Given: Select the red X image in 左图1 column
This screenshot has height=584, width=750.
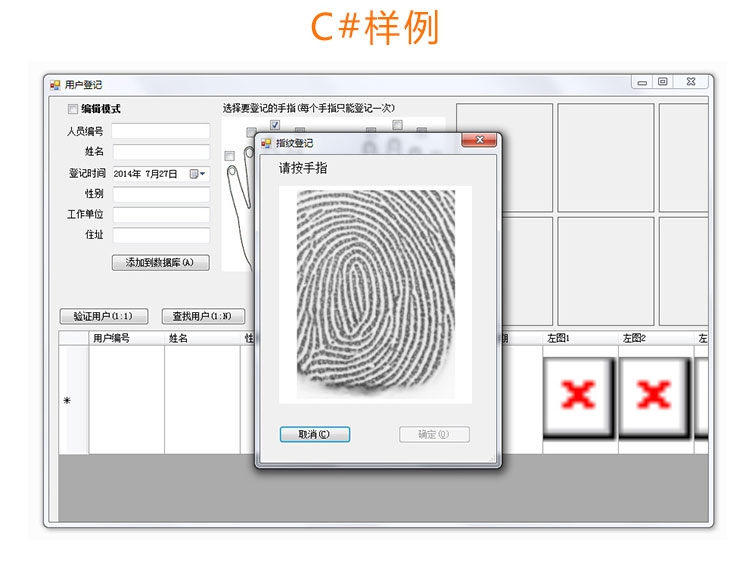Looking at the screenshot, I should point(578,396).
